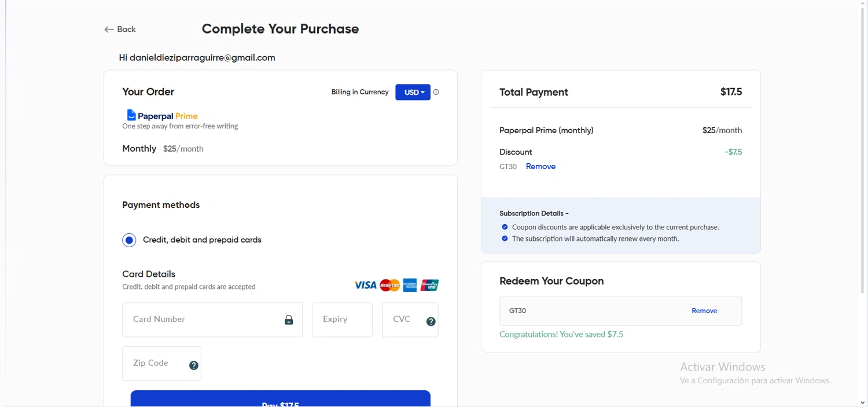Click the CVC input field
The height and width of the screenshot is (407, 868).
point(410,320)
